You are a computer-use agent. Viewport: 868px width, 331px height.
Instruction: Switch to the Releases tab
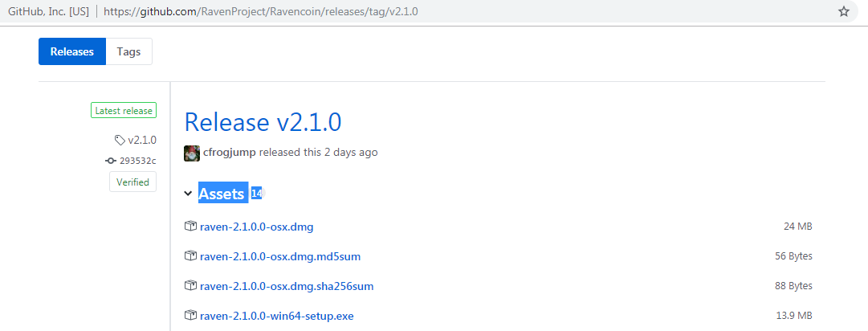pyautogui.click(x=72, y=51)
